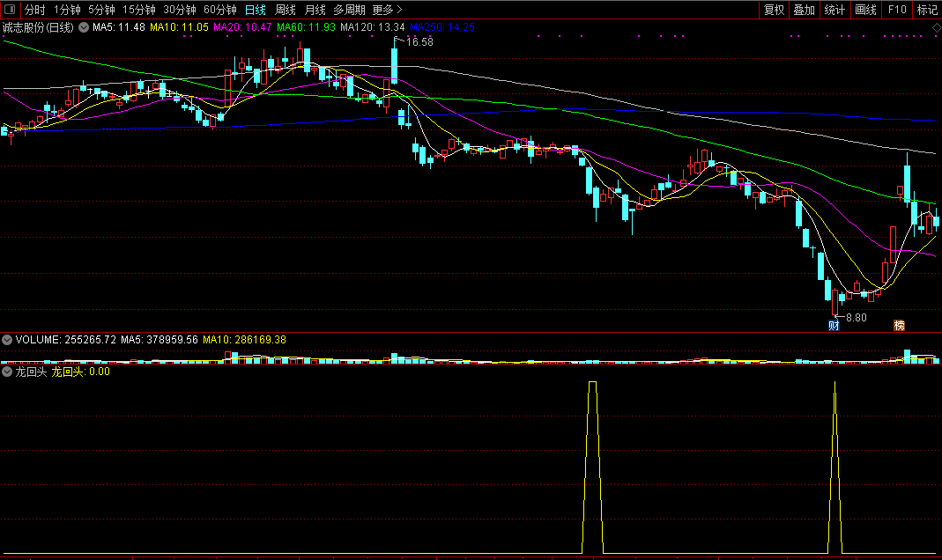
Task: Click the diamond icon at chart top-right
Action: pyautogui.click(x=937, y=27)
